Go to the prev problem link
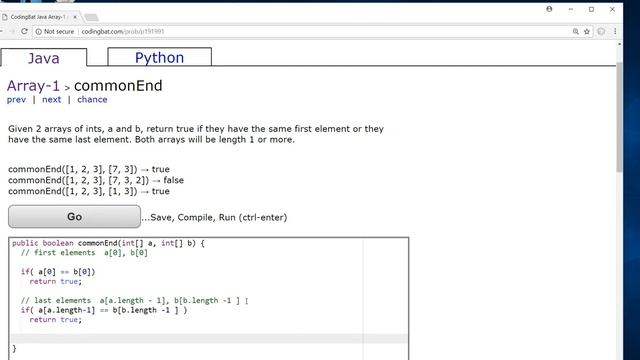This screenshot has width=640, height=360. [x=16, y=100]
